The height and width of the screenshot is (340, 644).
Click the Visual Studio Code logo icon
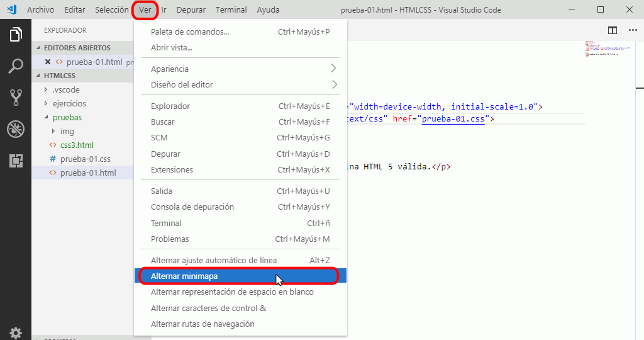[11, 9]
